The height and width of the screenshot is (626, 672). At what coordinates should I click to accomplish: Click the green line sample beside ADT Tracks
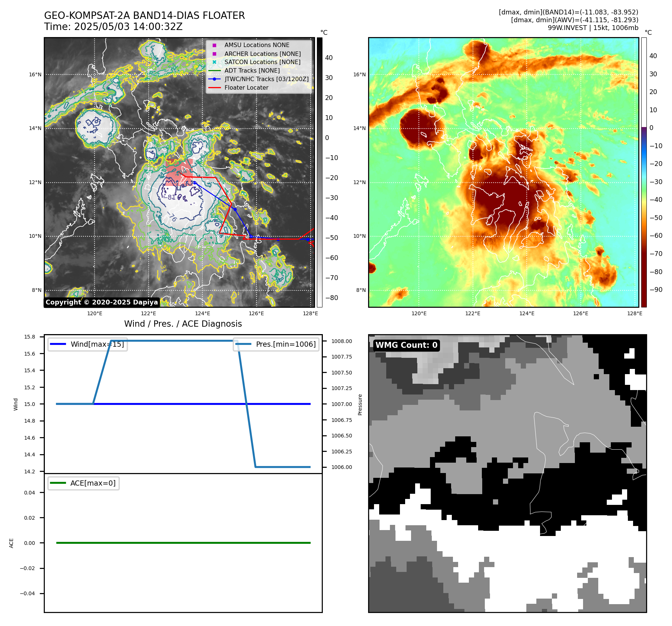214,70
